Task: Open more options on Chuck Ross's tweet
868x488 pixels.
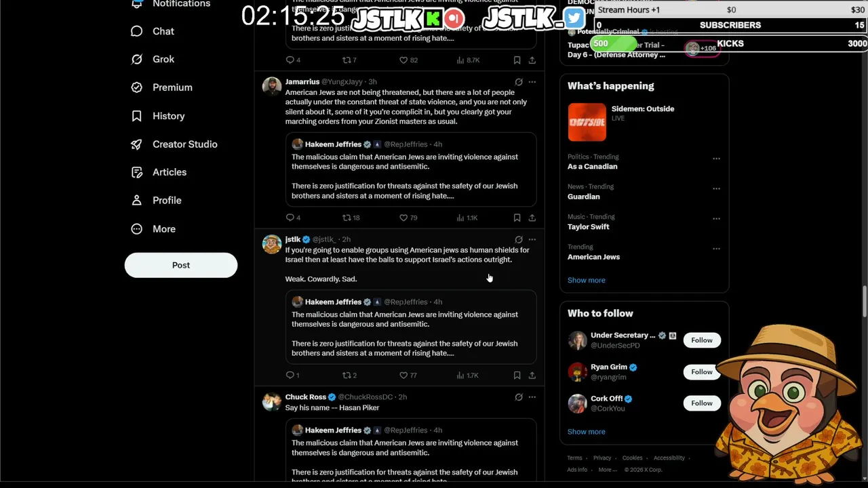Action: (532, 397)
